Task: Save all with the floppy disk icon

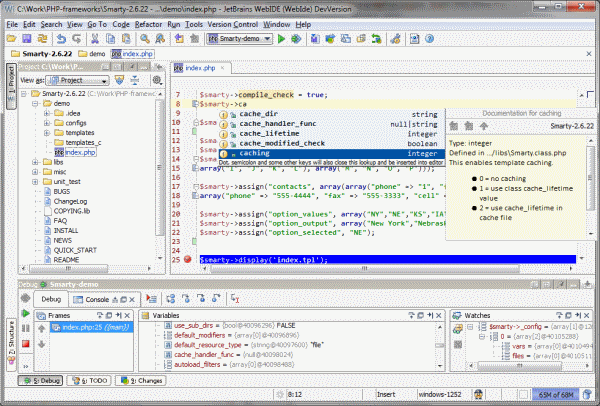Action: (x=27, y=39)
